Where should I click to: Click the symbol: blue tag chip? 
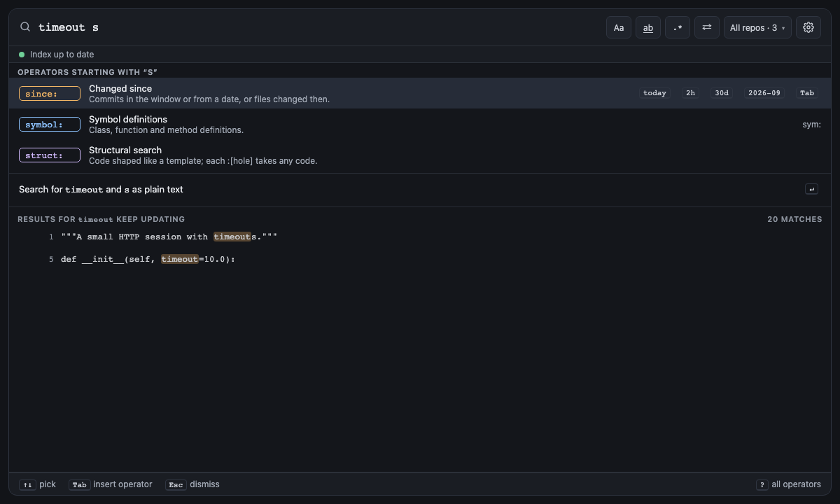point(50,125)
